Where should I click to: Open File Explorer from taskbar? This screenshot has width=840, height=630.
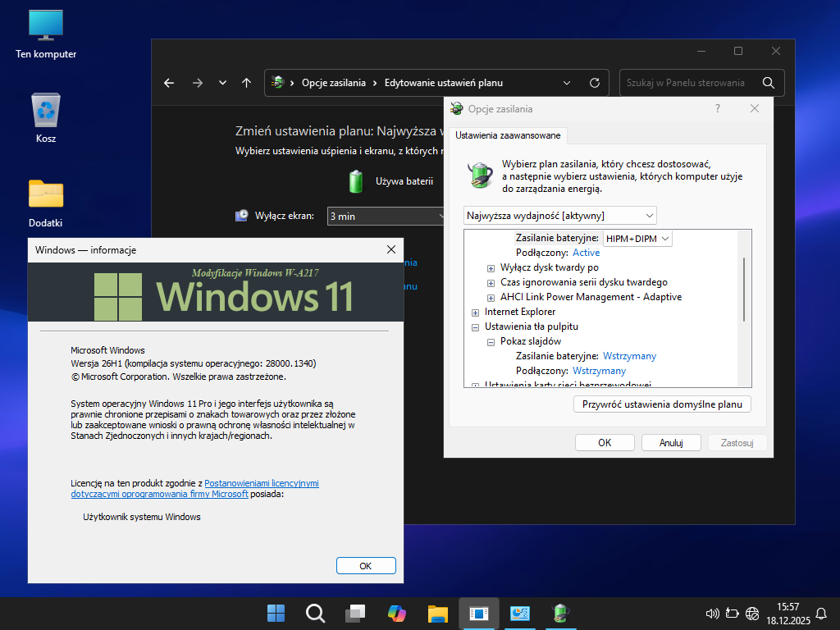437,613
